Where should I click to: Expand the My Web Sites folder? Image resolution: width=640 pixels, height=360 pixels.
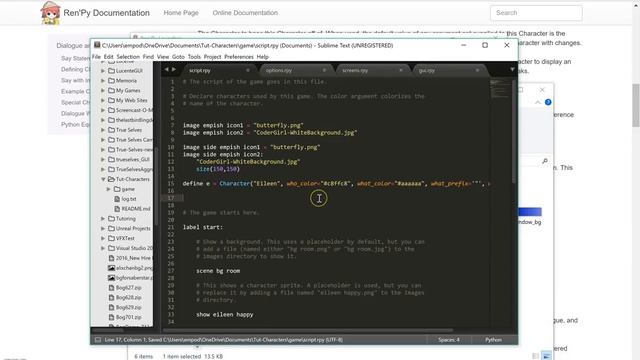coord(103,100)
